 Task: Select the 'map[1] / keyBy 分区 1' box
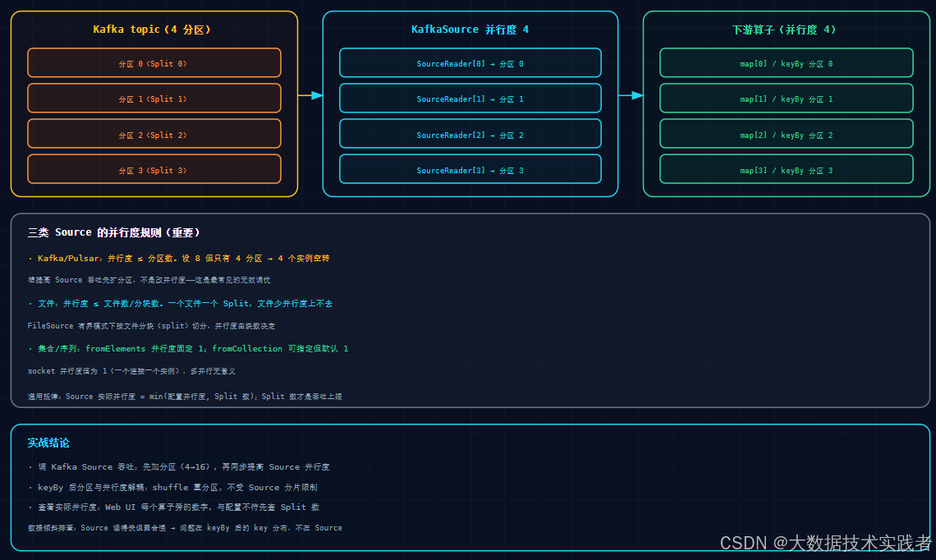coord(787,98)
